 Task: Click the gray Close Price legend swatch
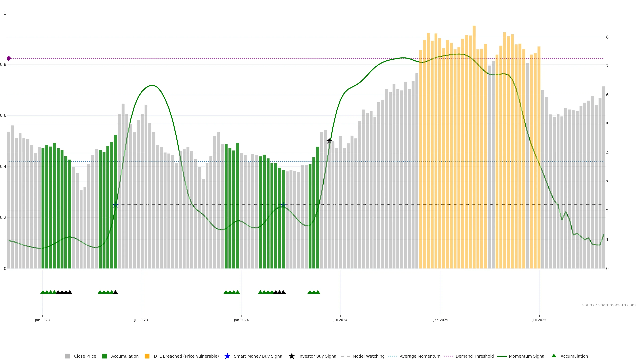pos(67,356)
